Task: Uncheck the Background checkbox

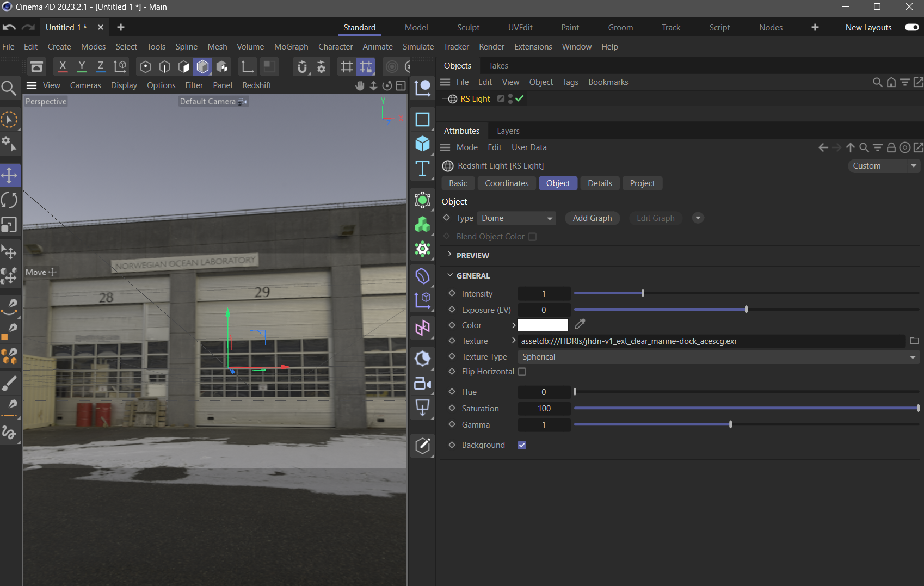Action: pyautogui.click(x=522, y=445)
